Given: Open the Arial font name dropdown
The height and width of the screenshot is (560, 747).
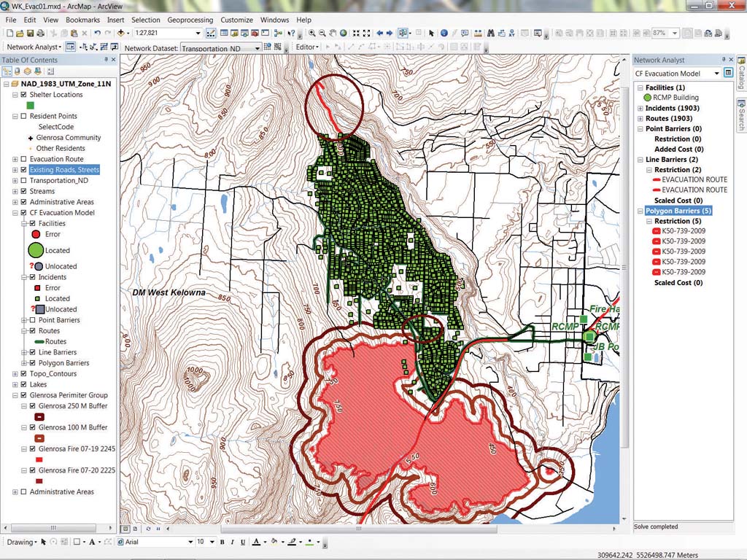Looking at the screenshot, I should [190, 542].
